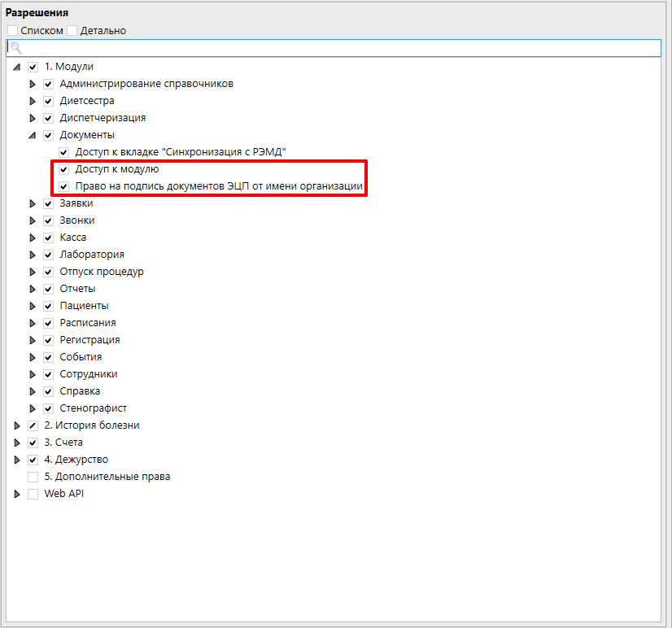
Task: Select the 4. Дежурство tree item
Action: pyautogui.click(x=76, y=460)
